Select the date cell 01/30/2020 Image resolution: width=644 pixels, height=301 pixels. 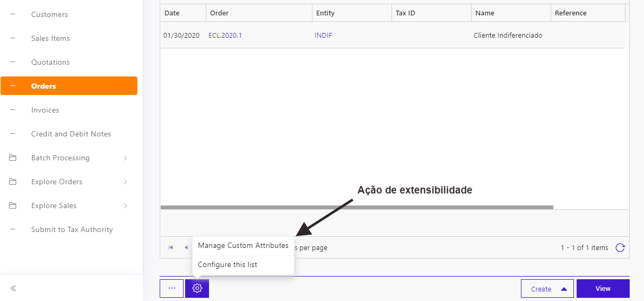(x=181, y=36)
